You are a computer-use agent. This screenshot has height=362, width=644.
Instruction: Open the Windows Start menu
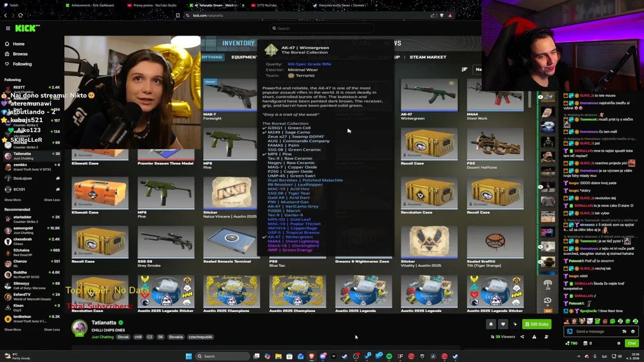point(189,356)
